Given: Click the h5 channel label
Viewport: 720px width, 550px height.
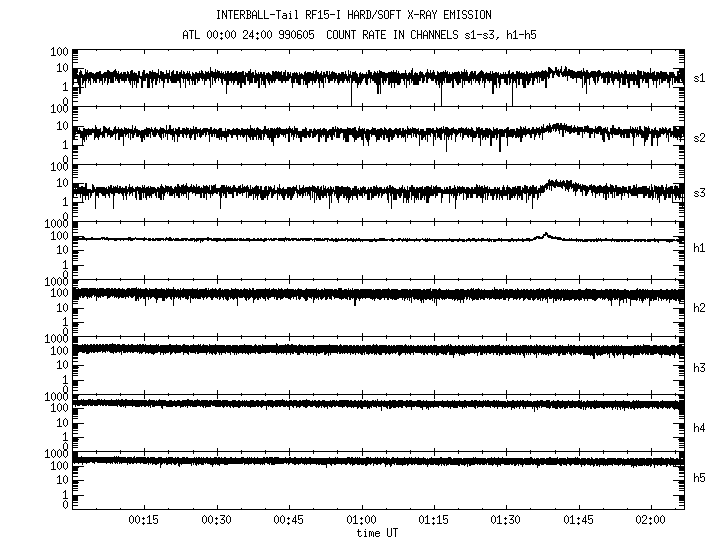Looking at the screenshot, I should coord(699,478).
